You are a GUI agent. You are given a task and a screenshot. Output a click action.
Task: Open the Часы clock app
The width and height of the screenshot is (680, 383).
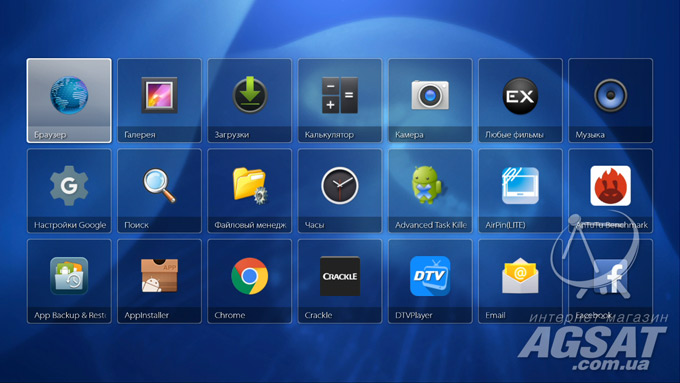(340, 191)
